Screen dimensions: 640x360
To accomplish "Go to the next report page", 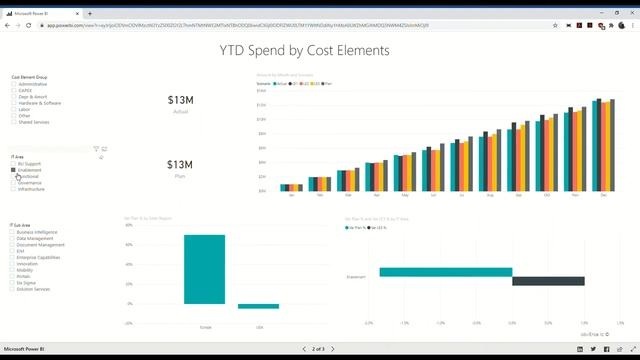I will point(333,349).
